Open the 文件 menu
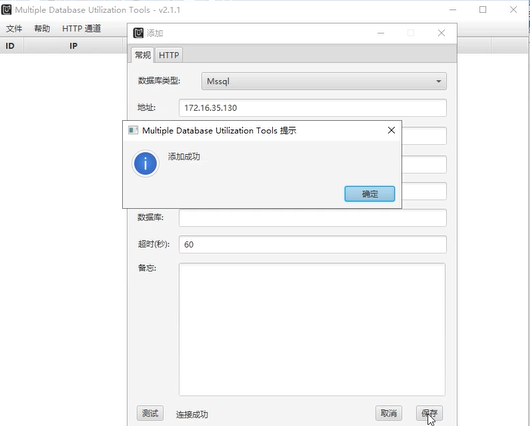The image size is (530, 426). pos(14,28)
